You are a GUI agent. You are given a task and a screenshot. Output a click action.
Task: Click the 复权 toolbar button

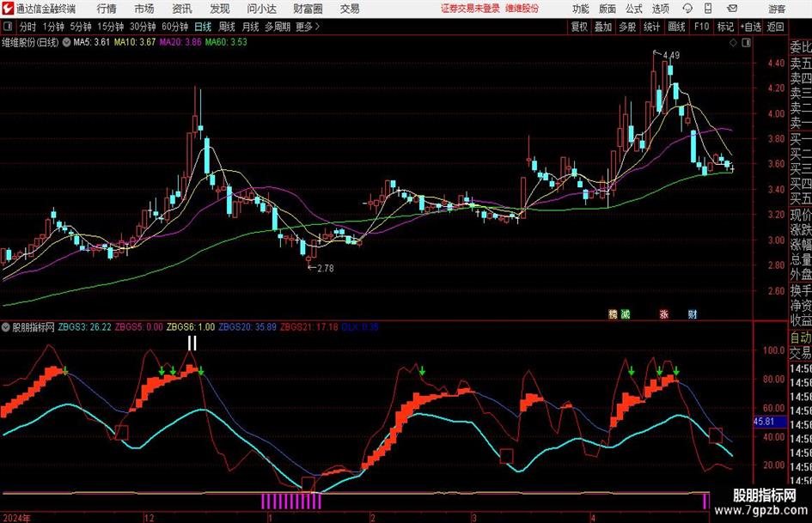pyautogui.click(x=579, y=27)
